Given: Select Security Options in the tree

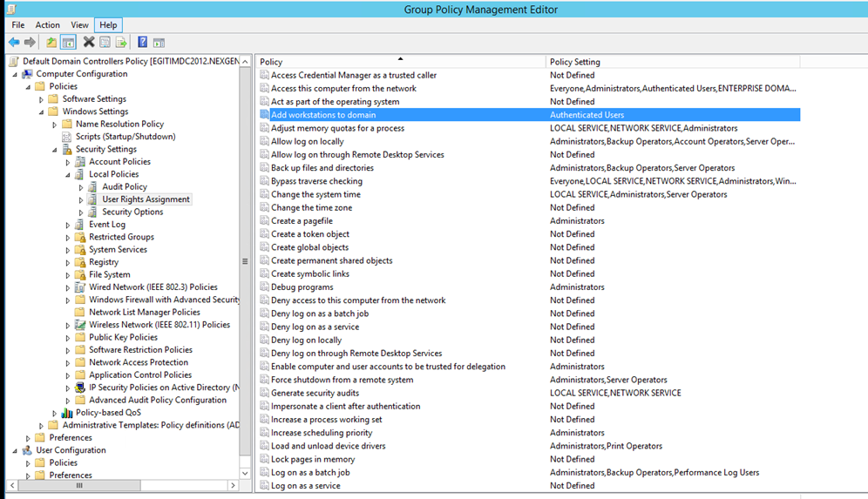Looking at the screenshot, I should (x=132, y=212).
